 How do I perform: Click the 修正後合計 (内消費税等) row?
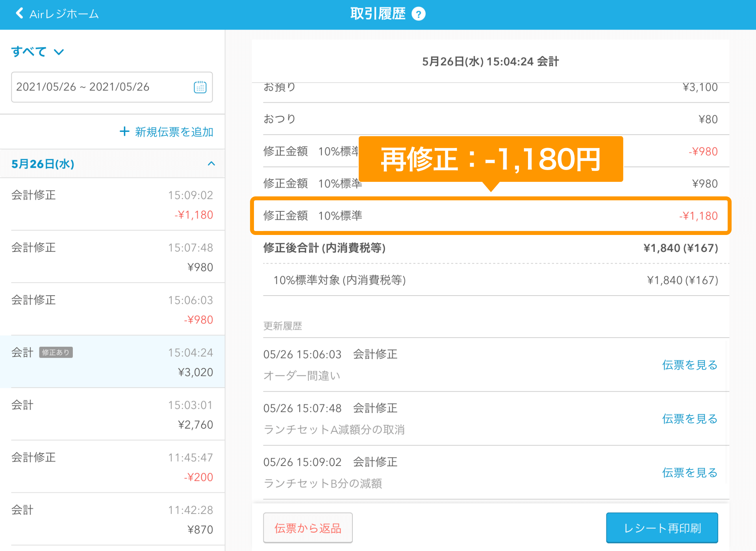(491, 248)
